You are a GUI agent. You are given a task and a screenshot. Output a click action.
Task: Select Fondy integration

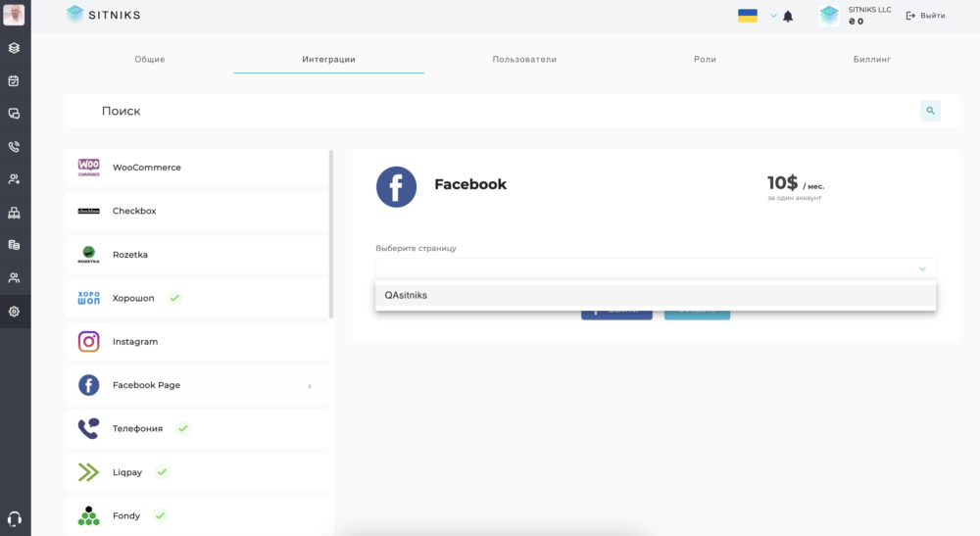point(198,516)
